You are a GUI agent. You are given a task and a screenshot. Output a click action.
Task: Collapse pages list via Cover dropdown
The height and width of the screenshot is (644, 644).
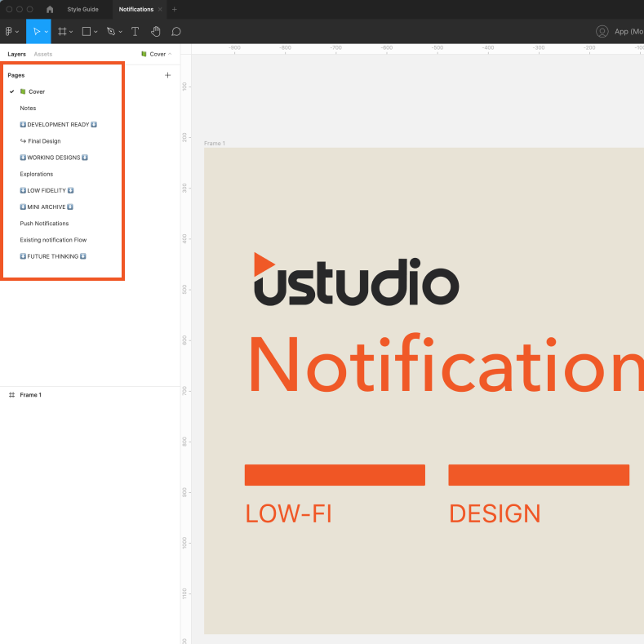pyautogui.click(x=157, y=54)
